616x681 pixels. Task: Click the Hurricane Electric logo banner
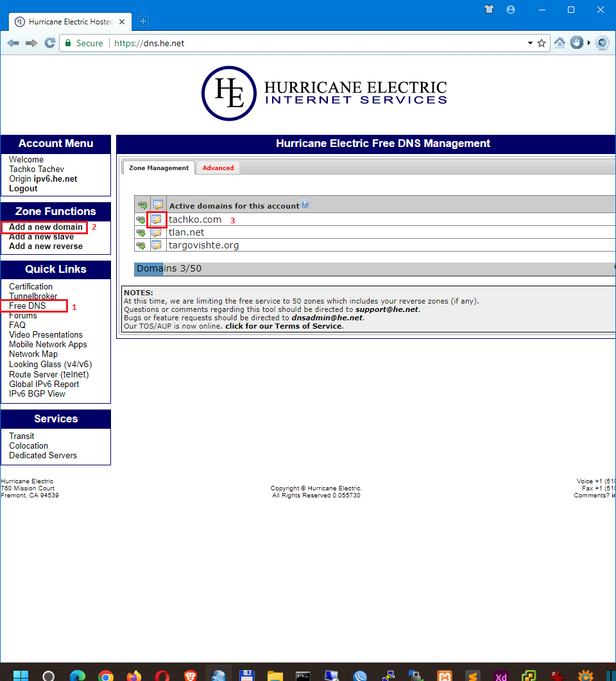(x=324, y=93)
